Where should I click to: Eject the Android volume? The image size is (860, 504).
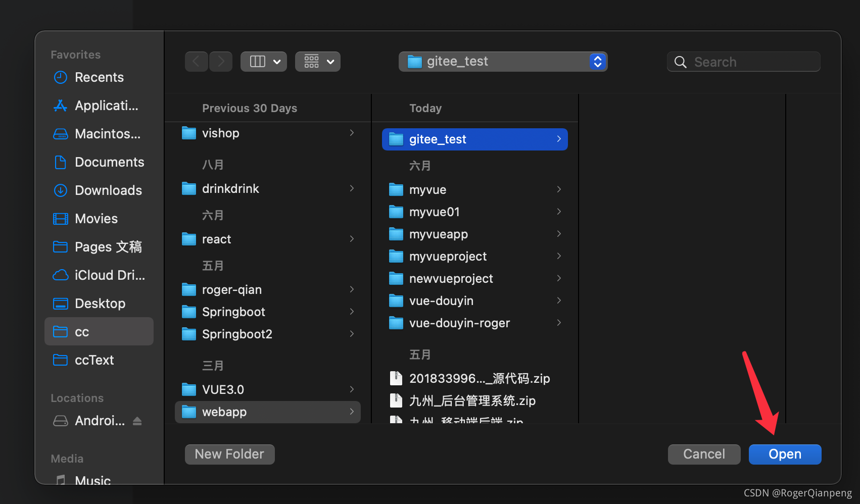[x=137, y=421]
